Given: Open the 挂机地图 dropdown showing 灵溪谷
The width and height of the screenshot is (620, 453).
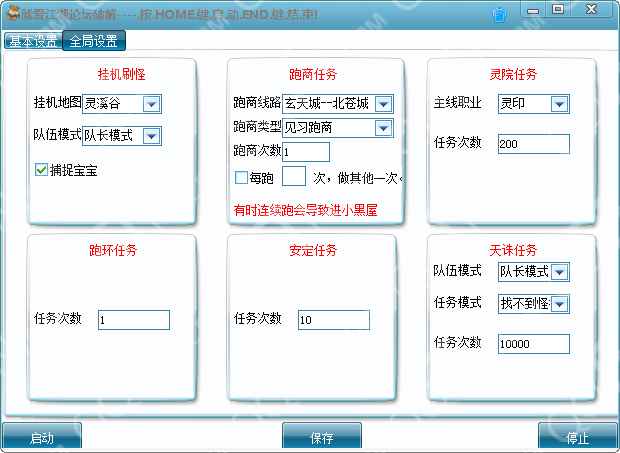Looking at the screenshot, I should click(x=122, y=104).
